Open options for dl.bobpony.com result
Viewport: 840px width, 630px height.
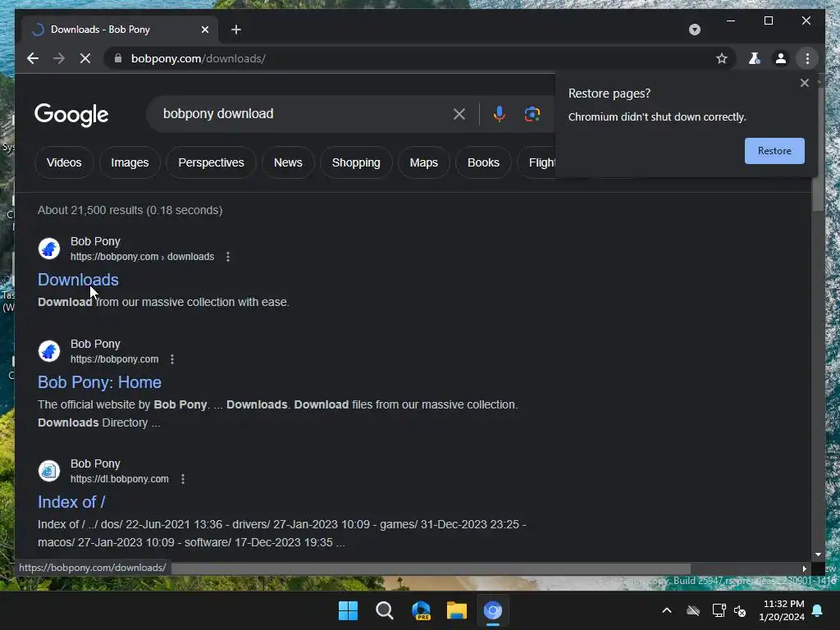[183, 479]
